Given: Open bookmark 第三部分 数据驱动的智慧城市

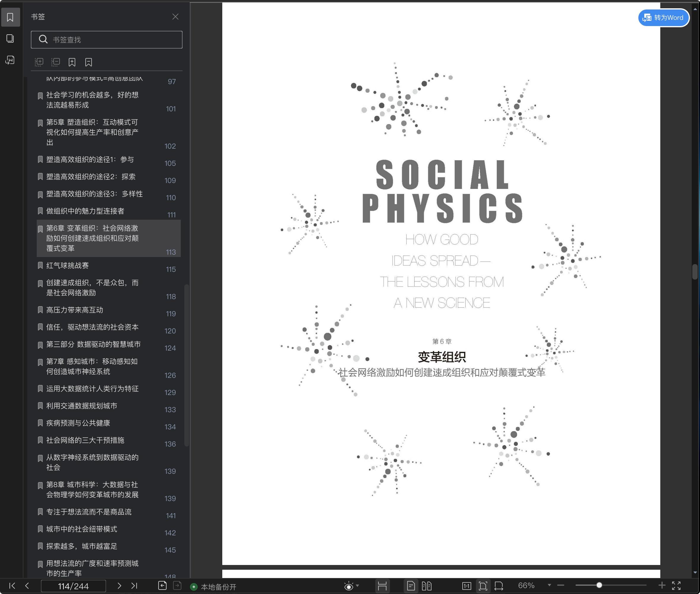Looking at the screenshot, I should [x=108, y=345].
